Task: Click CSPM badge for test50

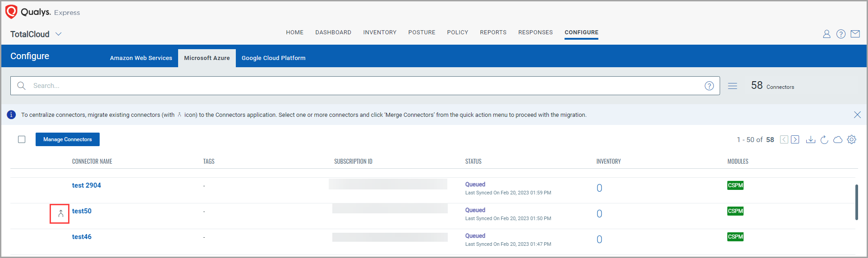Action: [735, 211]
